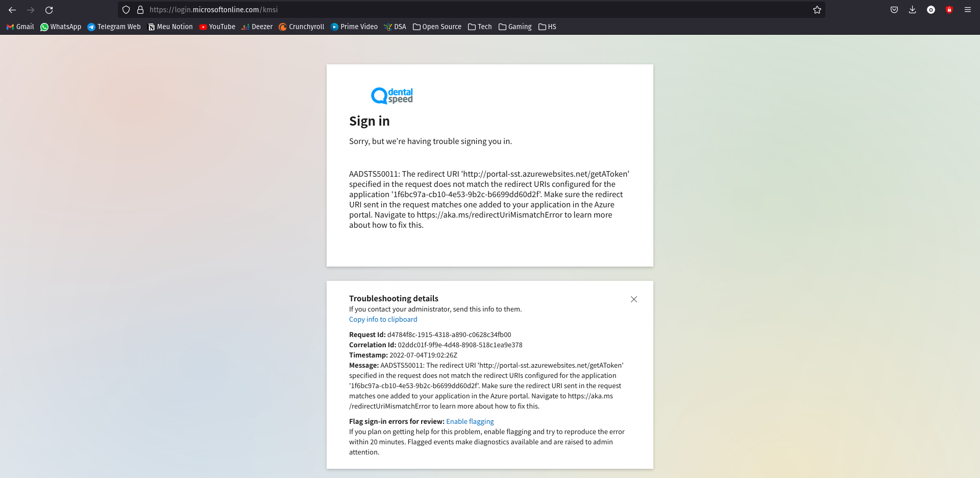Show site security lock info
The image size is (980, 478).
click(140, 10)
